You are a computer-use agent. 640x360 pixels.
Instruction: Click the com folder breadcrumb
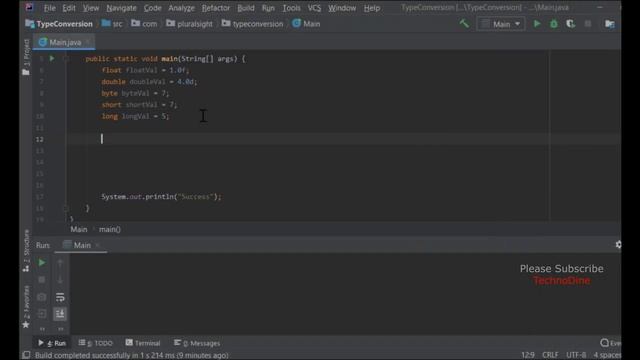point(144,24)
